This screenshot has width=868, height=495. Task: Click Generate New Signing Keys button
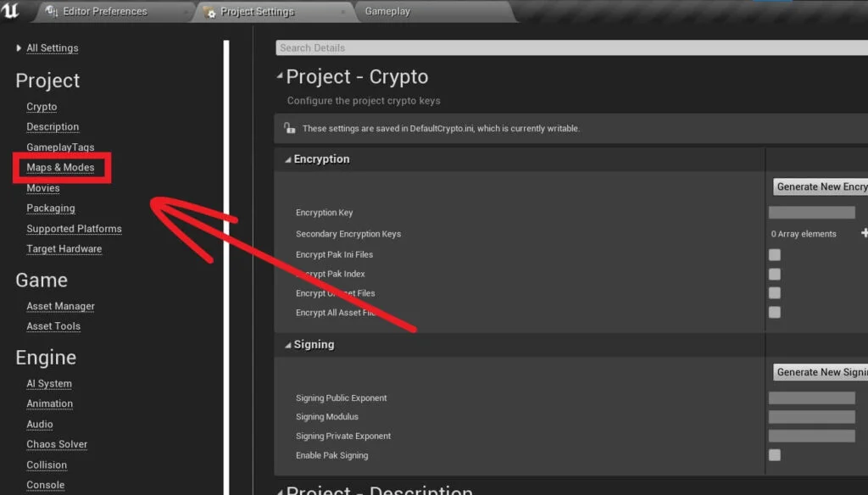821,372
